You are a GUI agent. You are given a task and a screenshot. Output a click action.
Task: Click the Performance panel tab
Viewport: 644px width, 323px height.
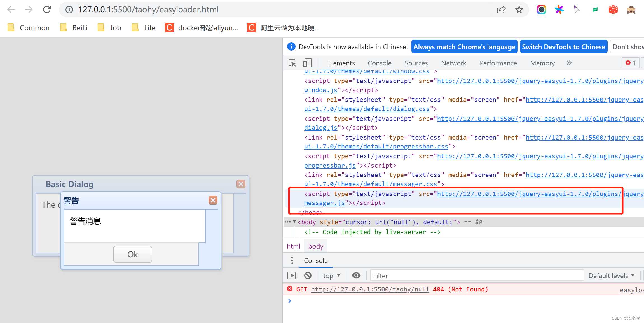pyautogui.click(x=498, y=63)
